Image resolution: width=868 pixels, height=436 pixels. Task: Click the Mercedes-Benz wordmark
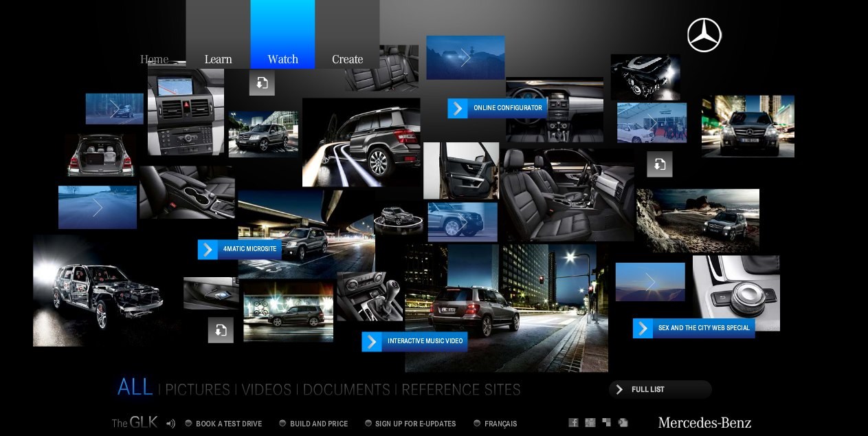[704, 423]
